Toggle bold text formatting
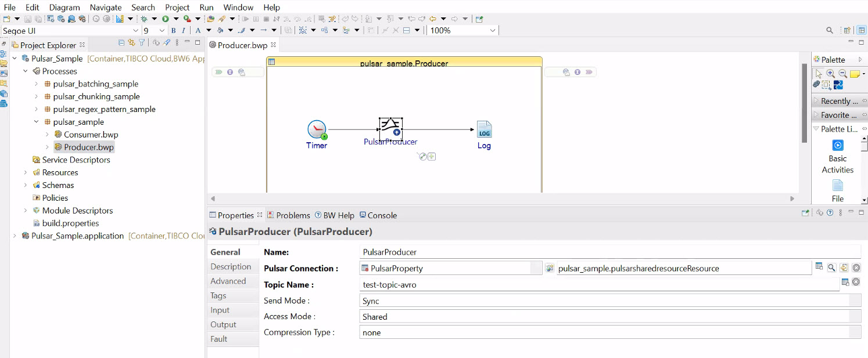The height and width of the screenshot is (358, 868). [174, 30]
